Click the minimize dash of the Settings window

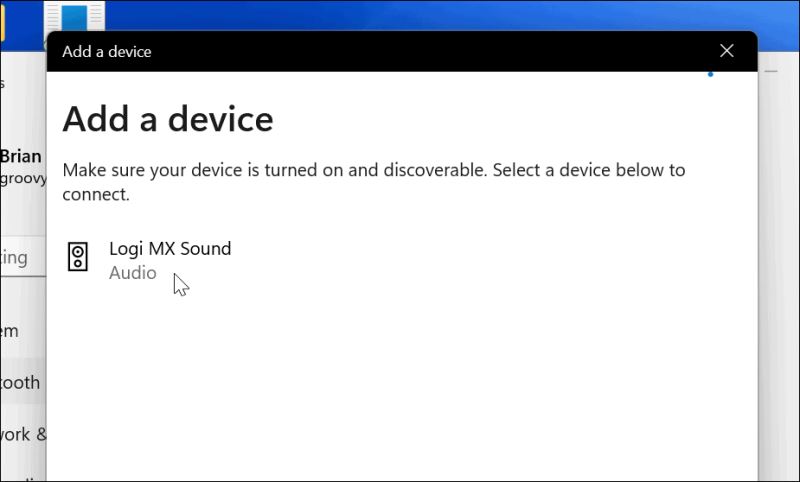tap(771, 71)
